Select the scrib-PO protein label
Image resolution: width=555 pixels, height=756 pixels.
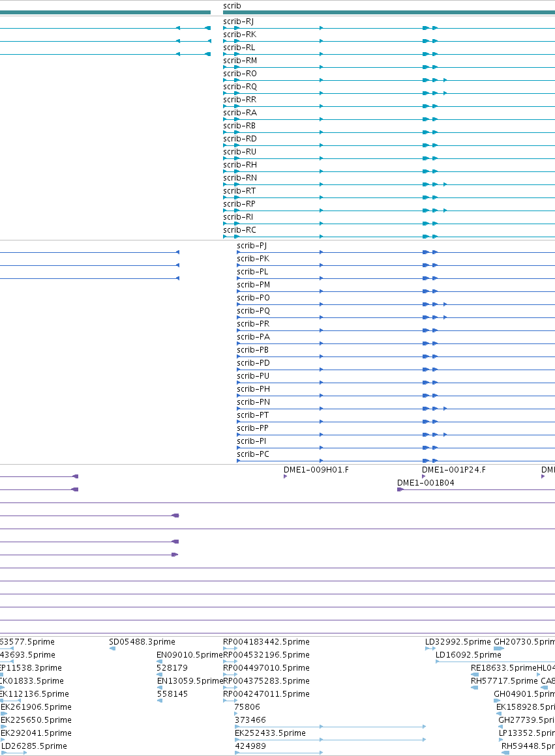[253, 297]
